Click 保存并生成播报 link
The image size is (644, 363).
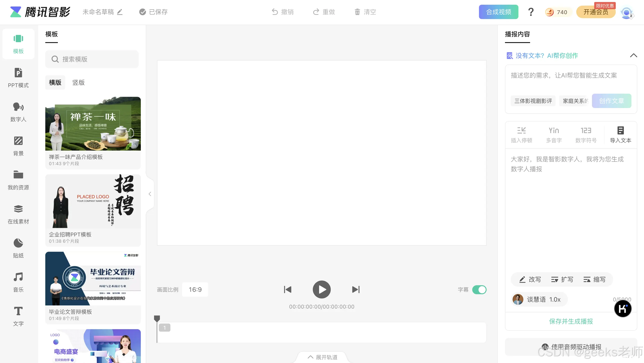pyautogui.click(x=571, y=322)
